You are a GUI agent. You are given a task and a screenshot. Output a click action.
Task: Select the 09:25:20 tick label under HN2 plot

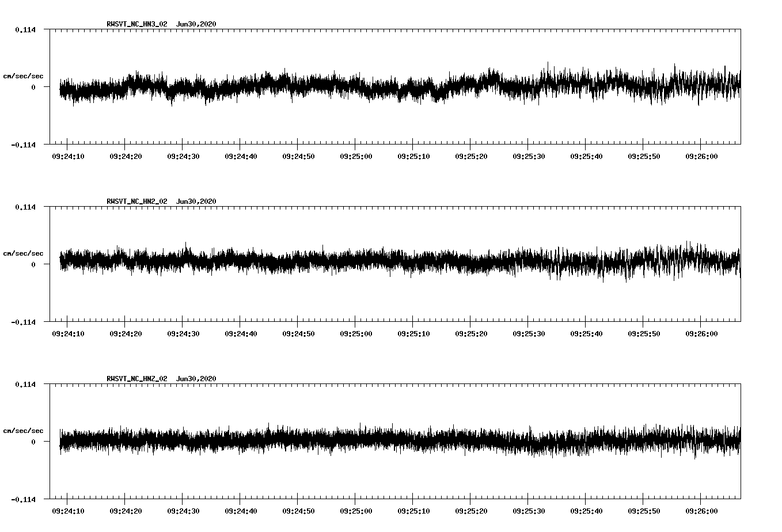(x=471, y=333)
